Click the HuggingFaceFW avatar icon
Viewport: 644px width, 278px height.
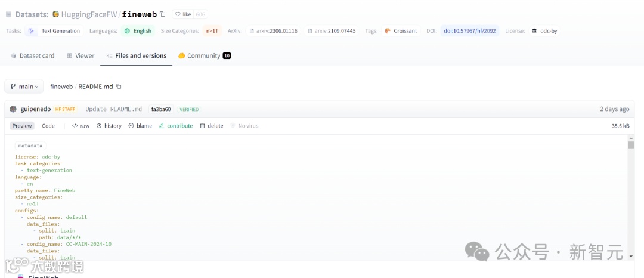coord(56,14)
